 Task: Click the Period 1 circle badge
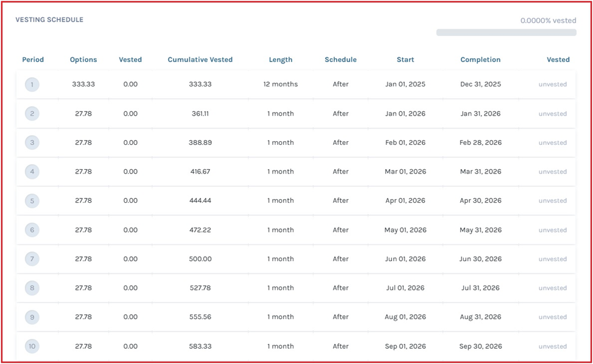(x=32, y=84)
